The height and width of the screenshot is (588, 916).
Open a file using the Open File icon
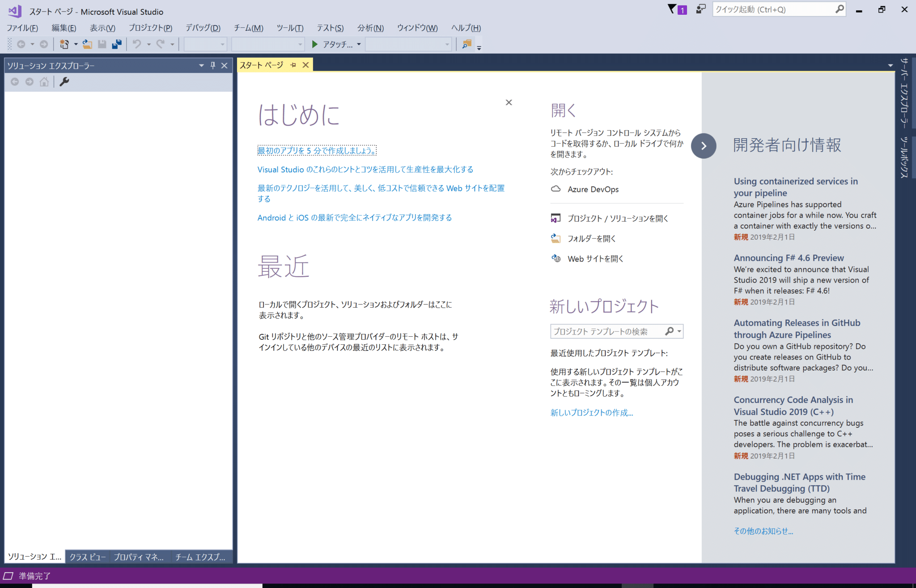click(87, 44)
